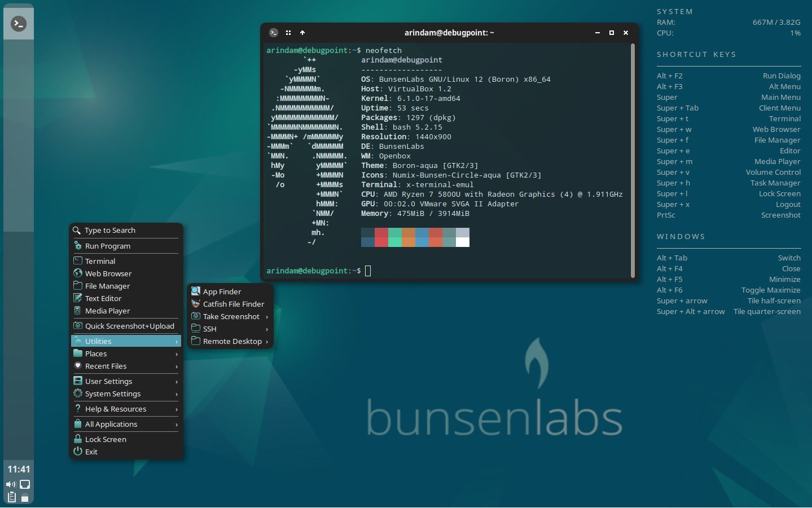
Task: Click the terminal launcher icon in the side panel
Action: tap(19, 24)
